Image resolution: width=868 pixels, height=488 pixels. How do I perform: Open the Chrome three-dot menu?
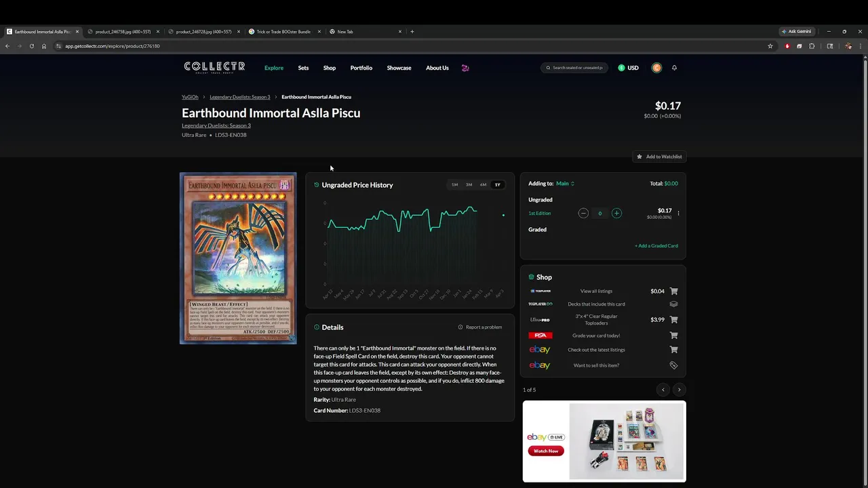point(861,46)
